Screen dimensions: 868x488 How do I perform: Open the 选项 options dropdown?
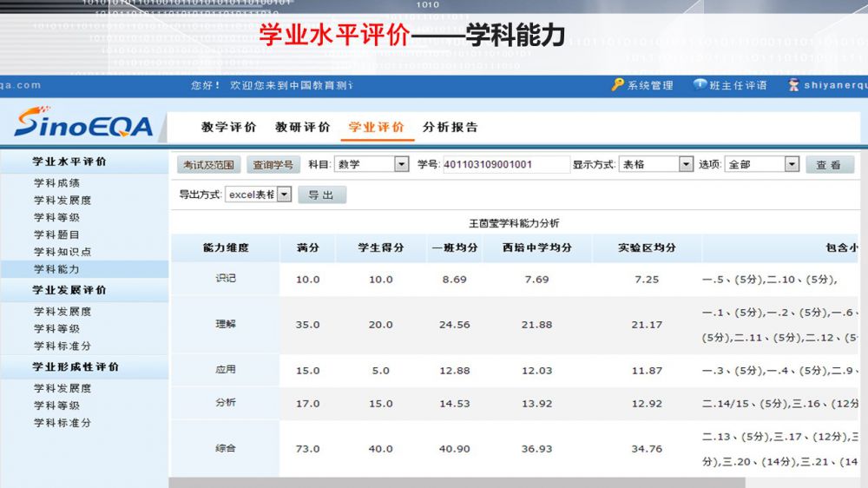(791, 164)
